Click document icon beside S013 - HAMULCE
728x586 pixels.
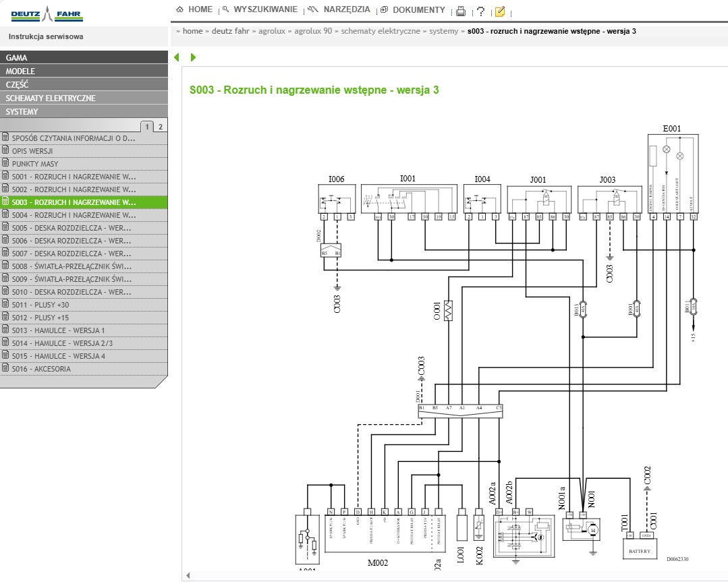[x=5, y=330]
